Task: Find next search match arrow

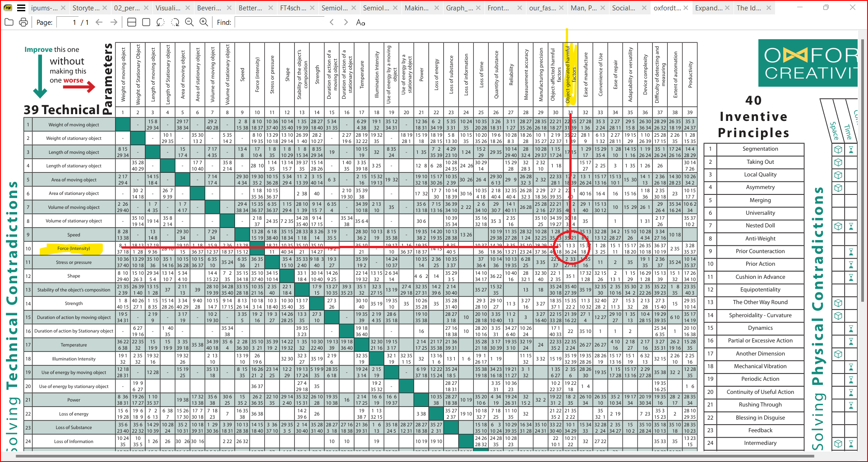Action: [346, 22]
